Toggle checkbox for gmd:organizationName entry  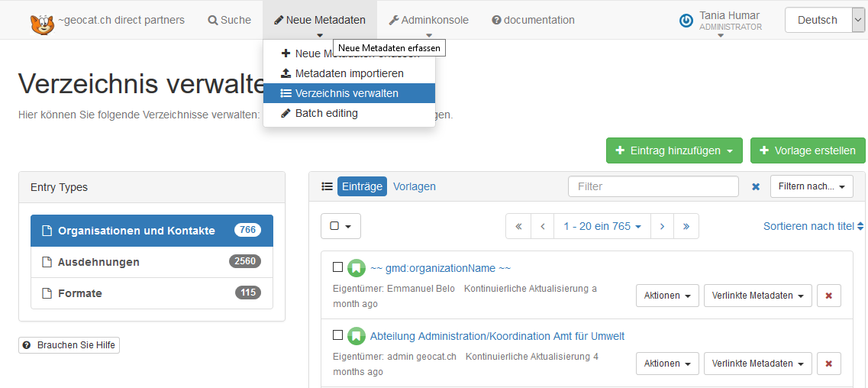337,267
